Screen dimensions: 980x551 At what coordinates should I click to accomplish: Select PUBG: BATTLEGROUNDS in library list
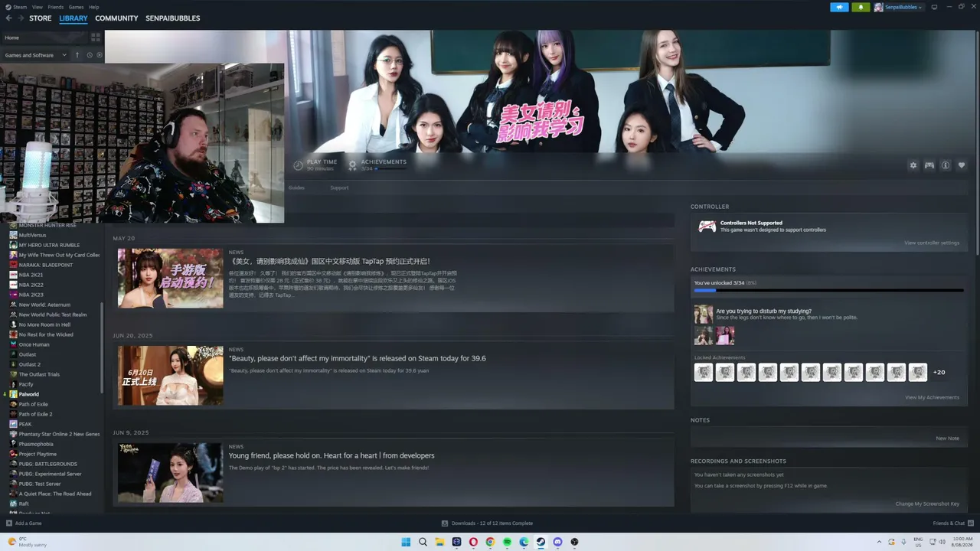click(48, 464)
